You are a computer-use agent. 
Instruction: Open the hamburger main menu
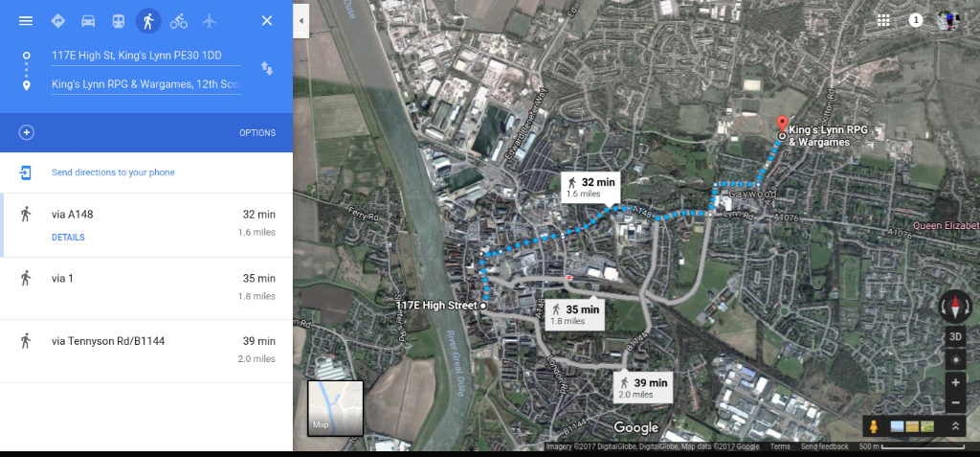pos(26,21)
